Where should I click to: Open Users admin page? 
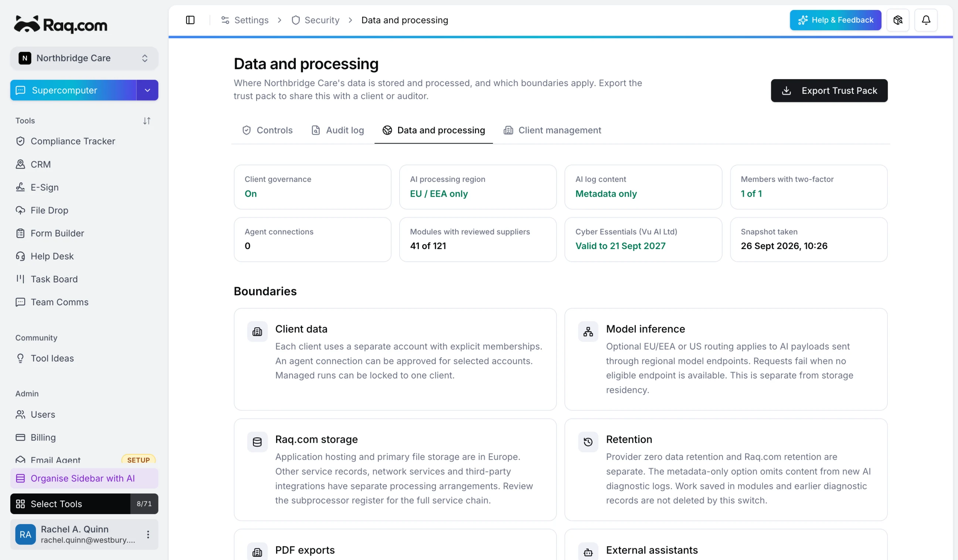84,414
